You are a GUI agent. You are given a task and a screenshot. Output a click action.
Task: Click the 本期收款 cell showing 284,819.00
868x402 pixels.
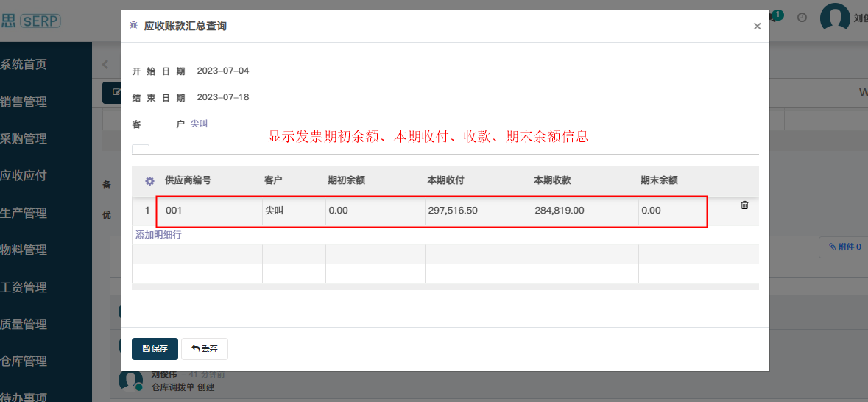(560, 211)
